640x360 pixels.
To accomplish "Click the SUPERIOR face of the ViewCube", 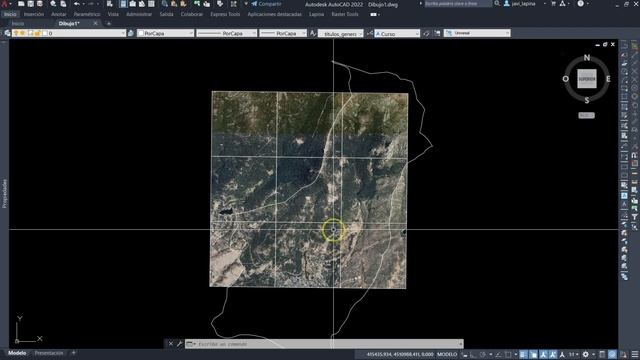I will coord(587,79).
